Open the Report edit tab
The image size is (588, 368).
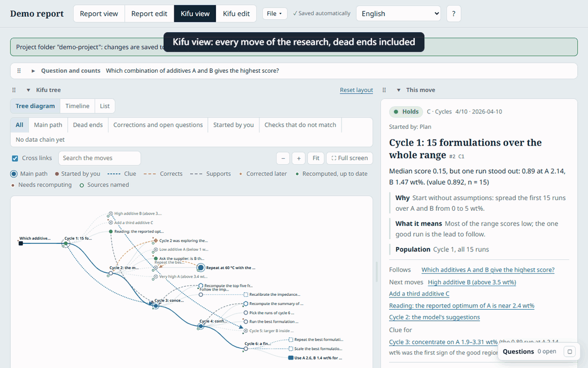pyautogui.click(x=149, y=13)
